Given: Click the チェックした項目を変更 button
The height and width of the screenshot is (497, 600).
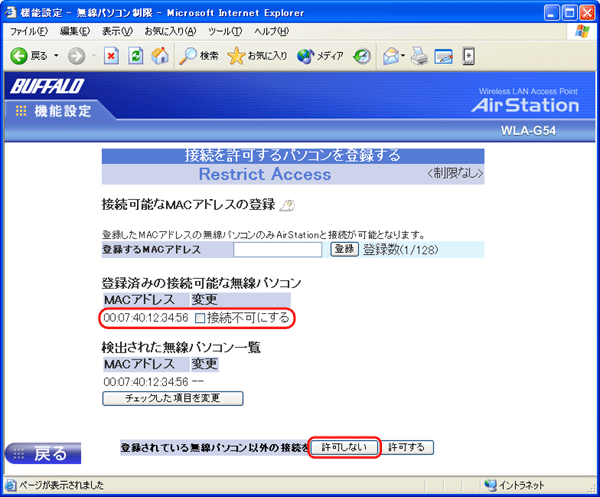Looking at the screenshot, I should point(173,398).
